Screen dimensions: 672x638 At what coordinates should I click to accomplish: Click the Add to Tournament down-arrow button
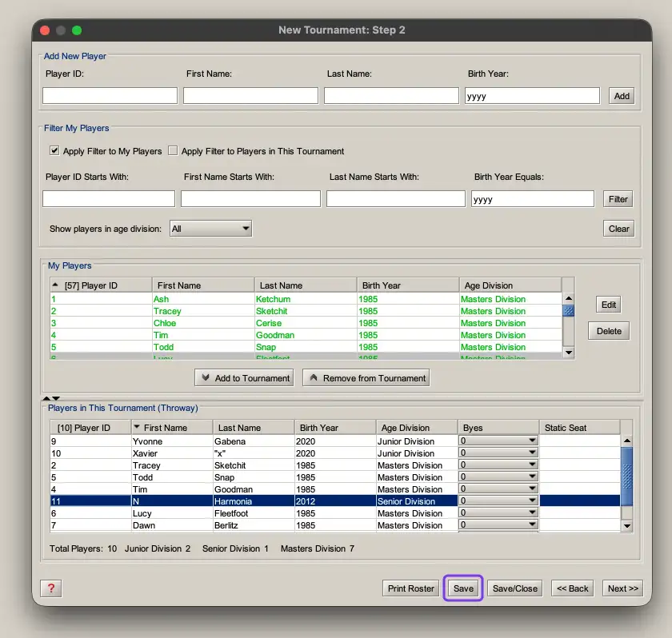[x=244, y=377]
